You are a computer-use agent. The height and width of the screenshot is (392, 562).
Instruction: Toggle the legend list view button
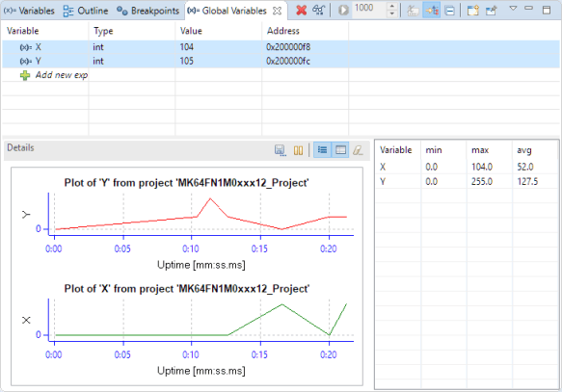tap(322, 149)
